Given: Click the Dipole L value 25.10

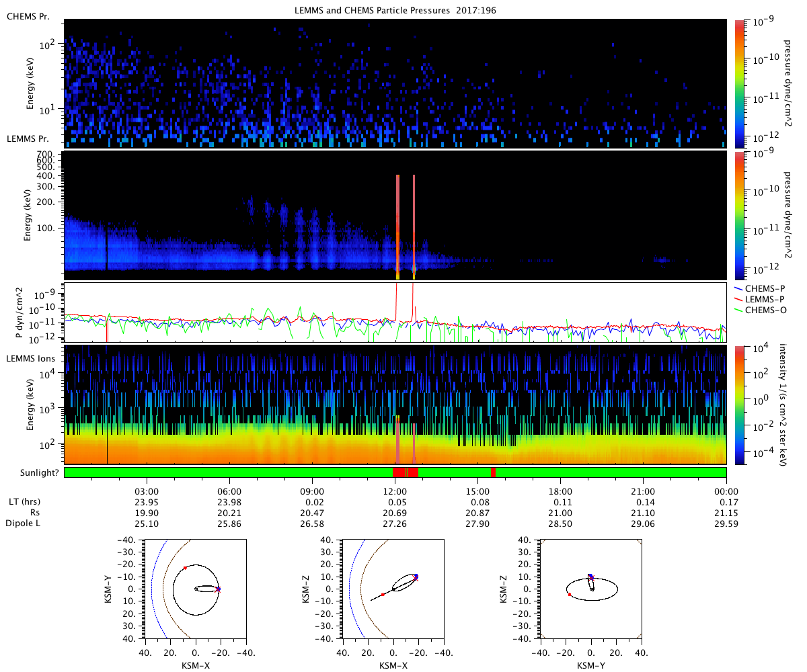Looking at the screenshot, I should (x=147, y=523).
